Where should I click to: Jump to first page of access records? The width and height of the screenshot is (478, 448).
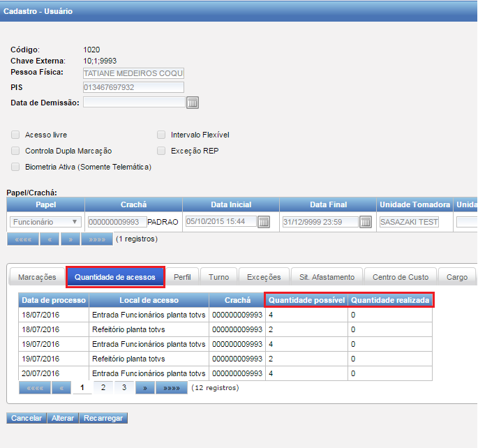point(35,388)
